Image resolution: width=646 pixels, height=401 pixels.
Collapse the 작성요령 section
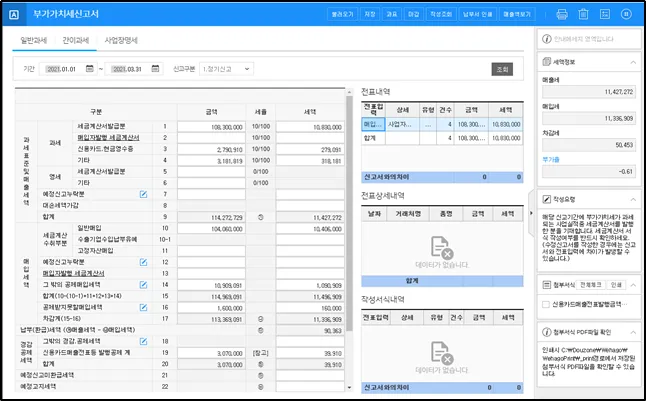[633, 200]
